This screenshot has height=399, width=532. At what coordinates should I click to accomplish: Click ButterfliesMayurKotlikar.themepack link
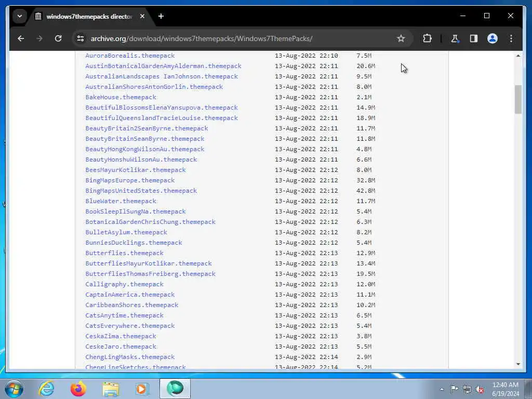click(x=149, y=263)
